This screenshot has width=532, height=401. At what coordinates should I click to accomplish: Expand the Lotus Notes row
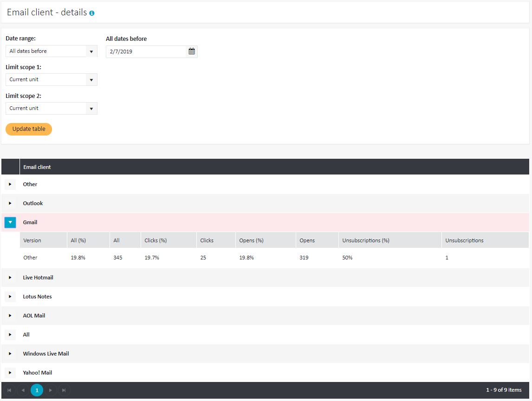(10, 297)
